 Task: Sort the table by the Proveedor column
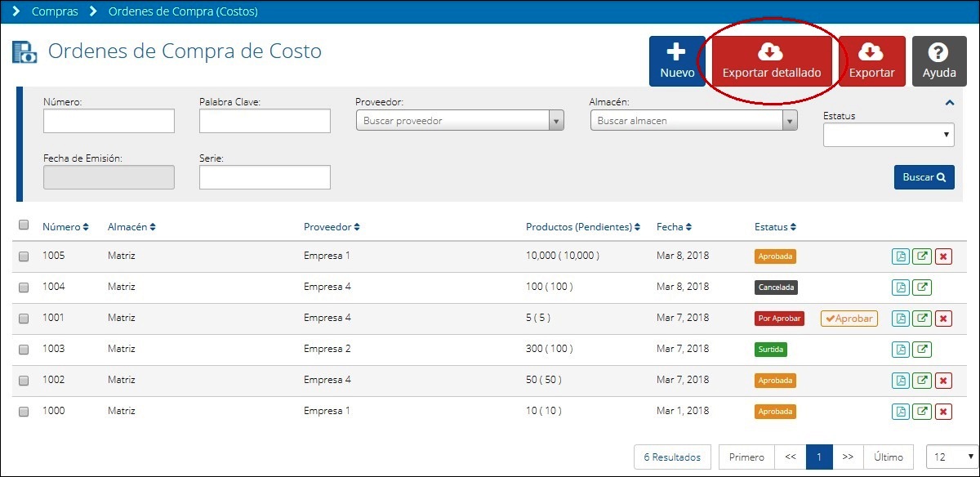[332, 226]
